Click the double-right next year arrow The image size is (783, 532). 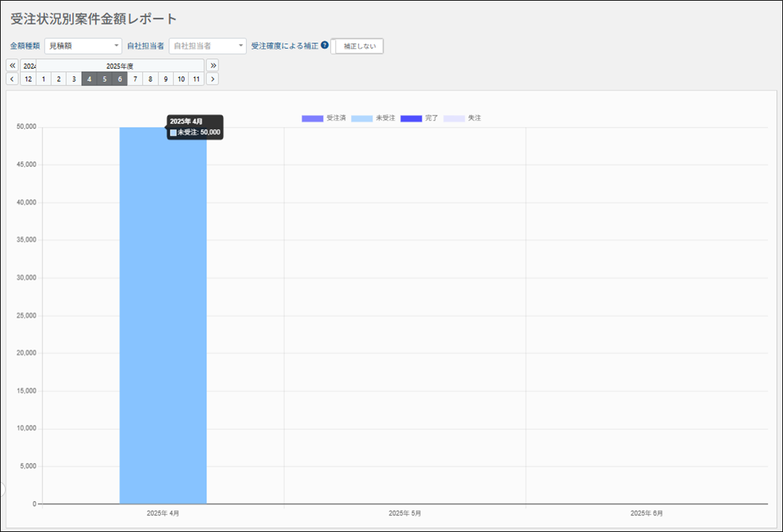pyautogui.click(x=213, y=66)
